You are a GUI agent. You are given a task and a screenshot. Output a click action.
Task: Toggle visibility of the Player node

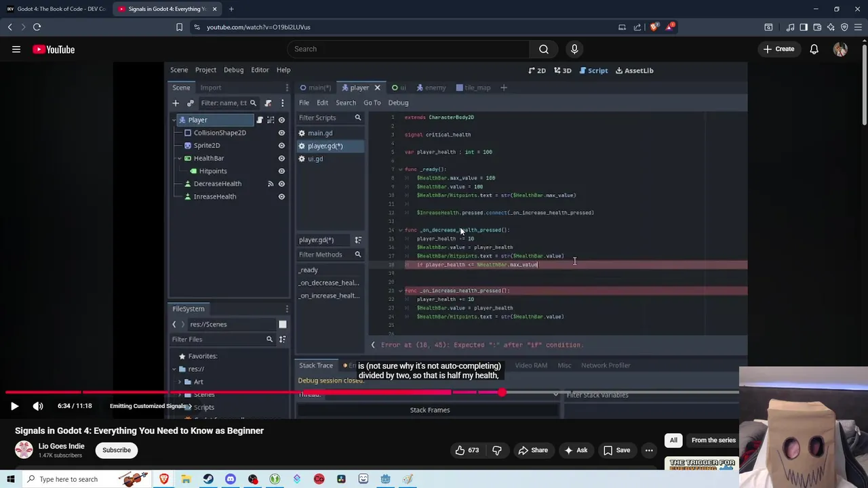point(281,120)
